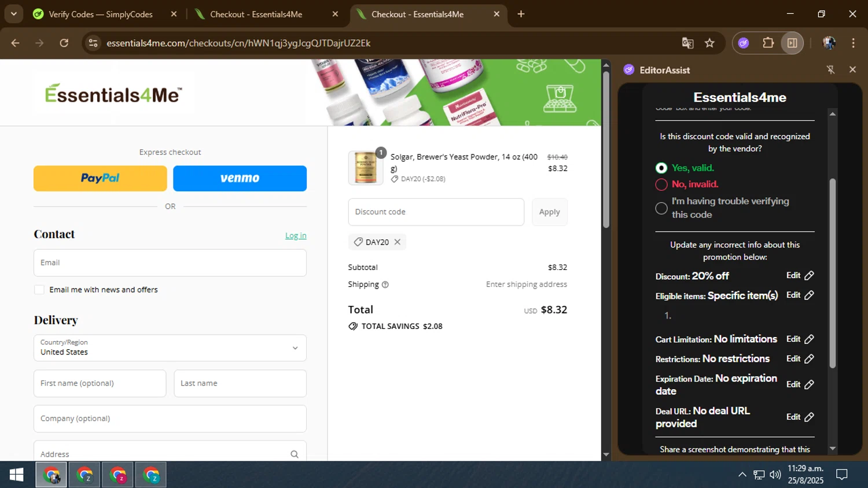Check 'Email me with news and offers'
Image resolution: width=868 pixels, height=488 pixels.
pos(39,290)
